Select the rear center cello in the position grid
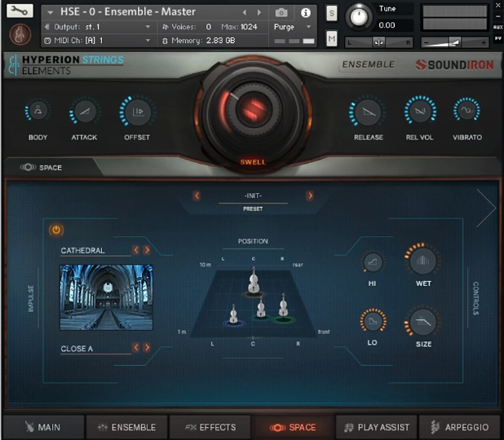Viewport: 504px width, 440px height. point(254,280)
